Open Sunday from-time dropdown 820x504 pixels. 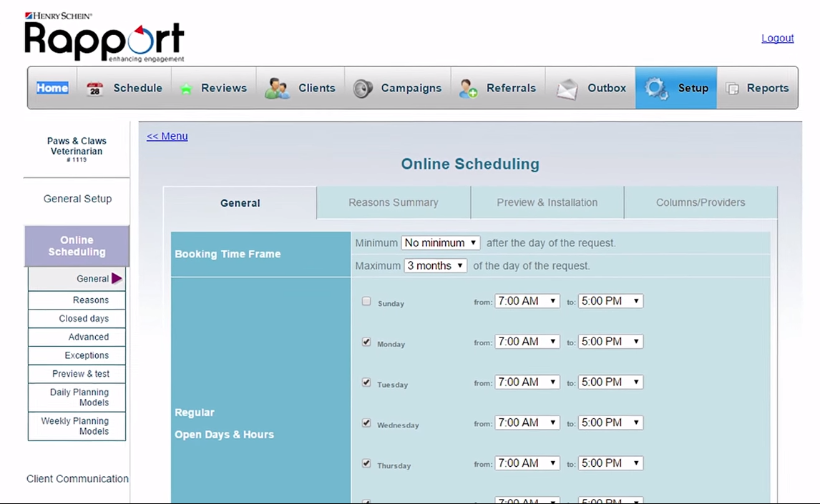(527, 302)
